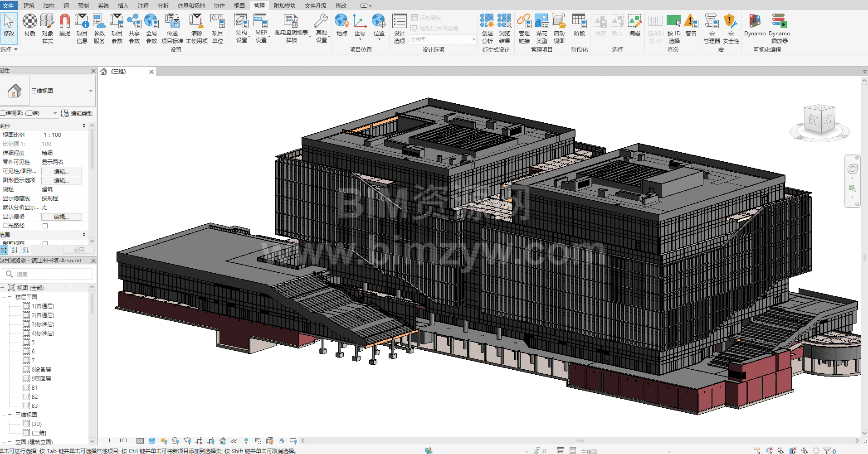
Task: Open 宏管理器 (Macro Manager)
Action: 712,28
